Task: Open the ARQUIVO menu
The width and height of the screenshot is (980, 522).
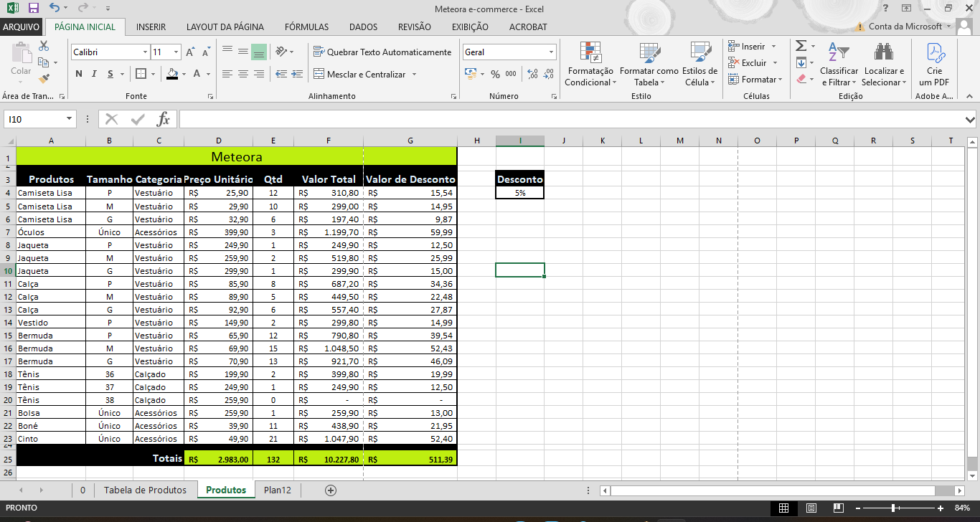Action: coord(21,27)
